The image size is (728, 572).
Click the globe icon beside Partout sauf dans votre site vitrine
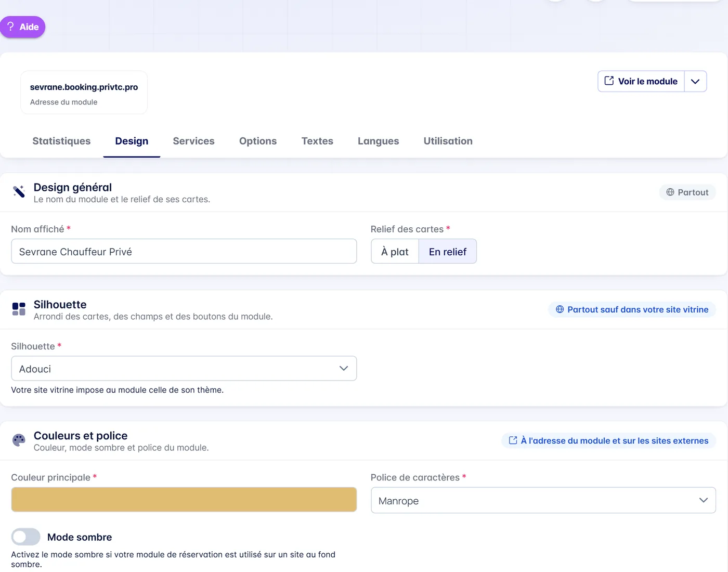(560, 309)
